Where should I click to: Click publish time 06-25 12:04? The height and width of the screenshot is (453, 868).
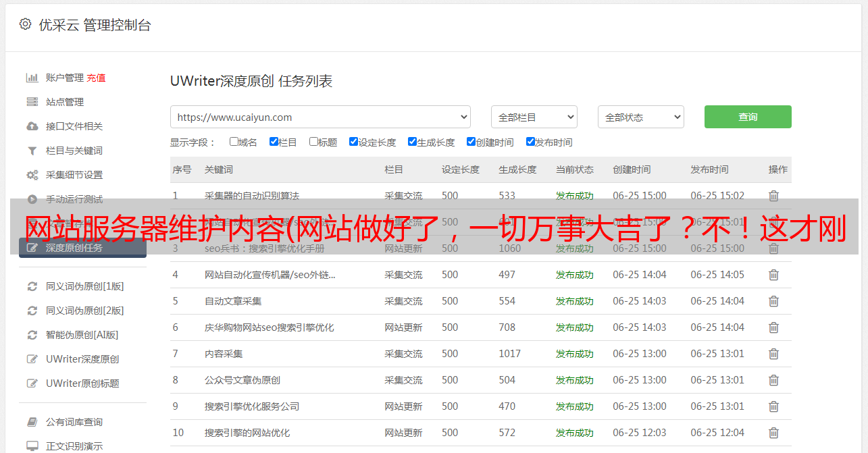[717, 433]
